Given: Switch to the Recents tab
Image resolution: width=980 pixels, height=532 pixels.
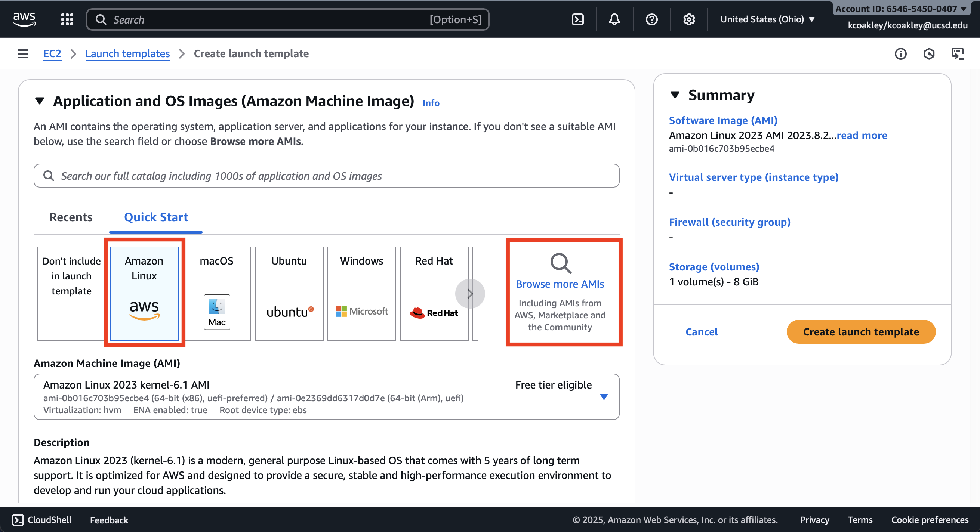Looking at the screenshot, I should [71, 217].
